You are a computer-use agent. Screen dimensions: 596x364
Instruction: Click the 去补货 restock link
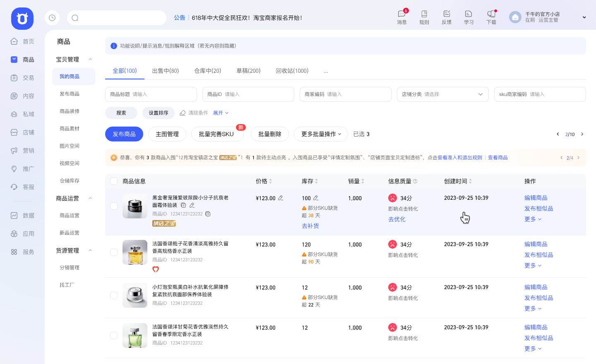coord(310,226)
